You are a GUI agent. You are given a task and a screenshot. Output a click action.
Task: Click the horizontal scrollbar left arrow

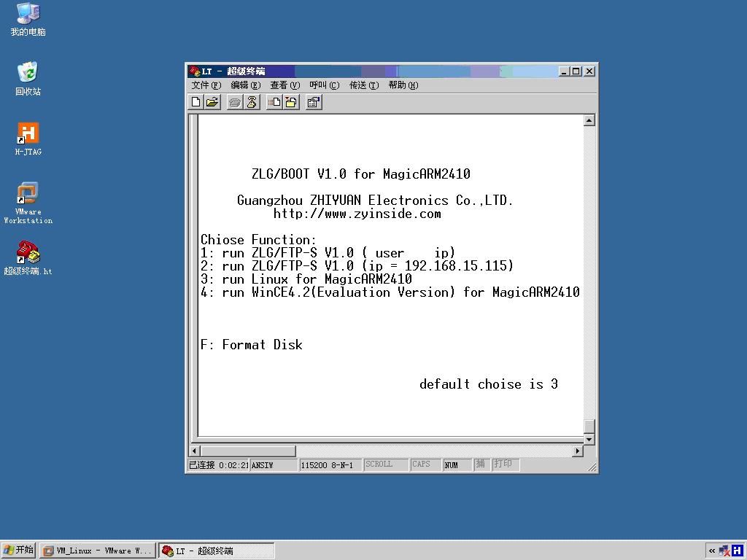(x=194, y=451)
